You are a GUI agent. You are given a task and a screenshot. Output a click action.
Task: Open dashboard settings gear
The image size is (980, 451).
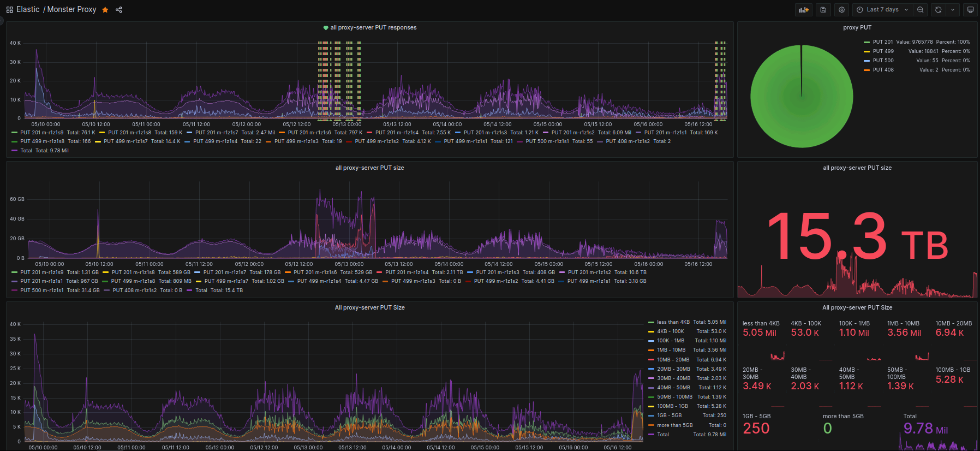842,10
